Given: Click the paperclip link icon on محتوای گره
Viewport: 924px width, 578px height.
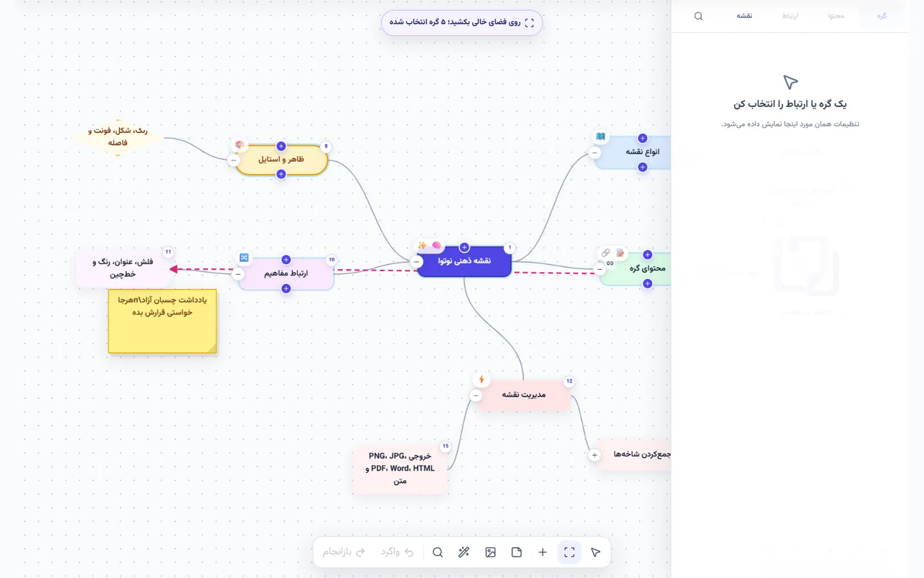Looking at the screenshot, I should [606, 253].
